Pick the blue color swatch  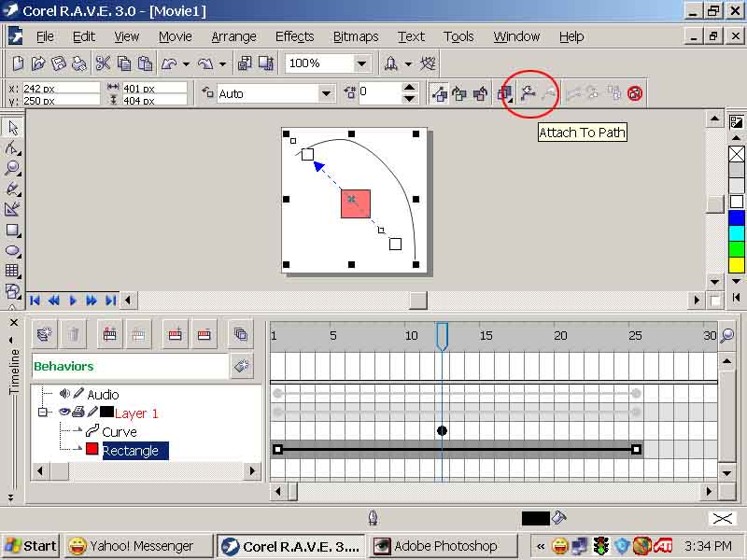pyautogui.click(x=737, y=218)
